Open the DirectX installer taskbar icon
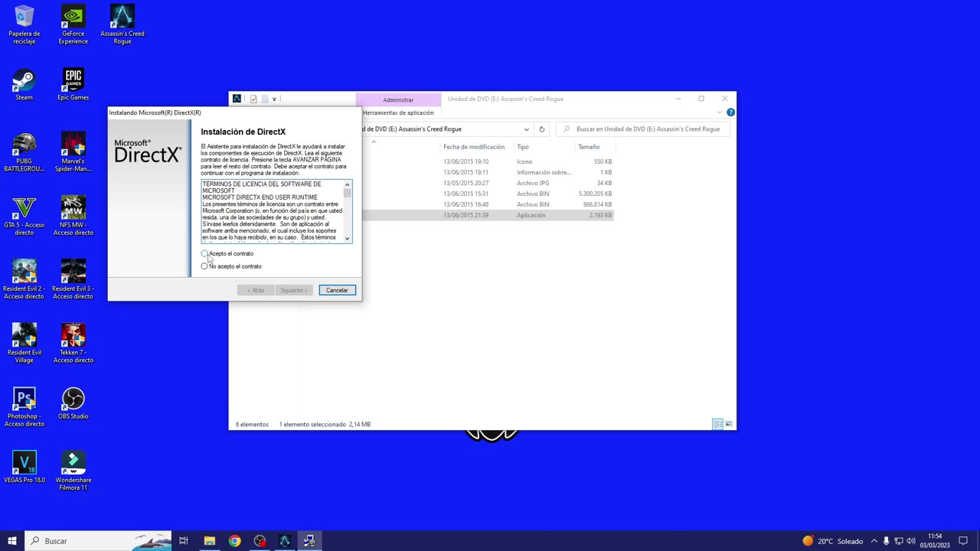The width and height of the screenshot is (980, 551). (309, 541)
